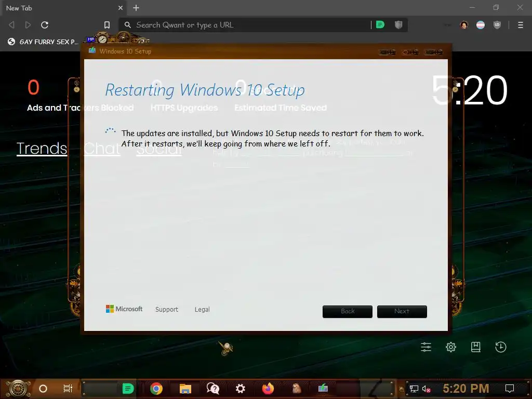Click the grey shield icon in the address bar
The width and height of the screenshot is (532, 399).
pos(398,24)
